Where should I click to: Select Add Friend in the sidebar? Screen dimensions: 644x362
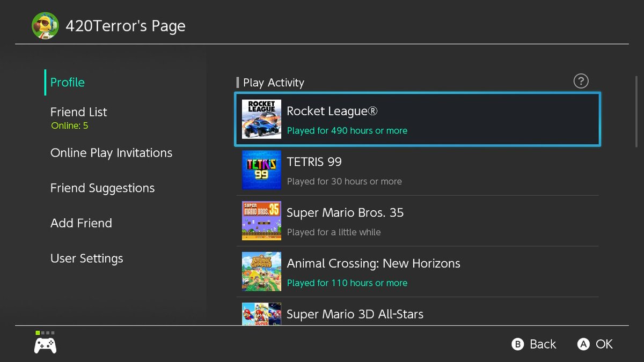click(81, 223)
